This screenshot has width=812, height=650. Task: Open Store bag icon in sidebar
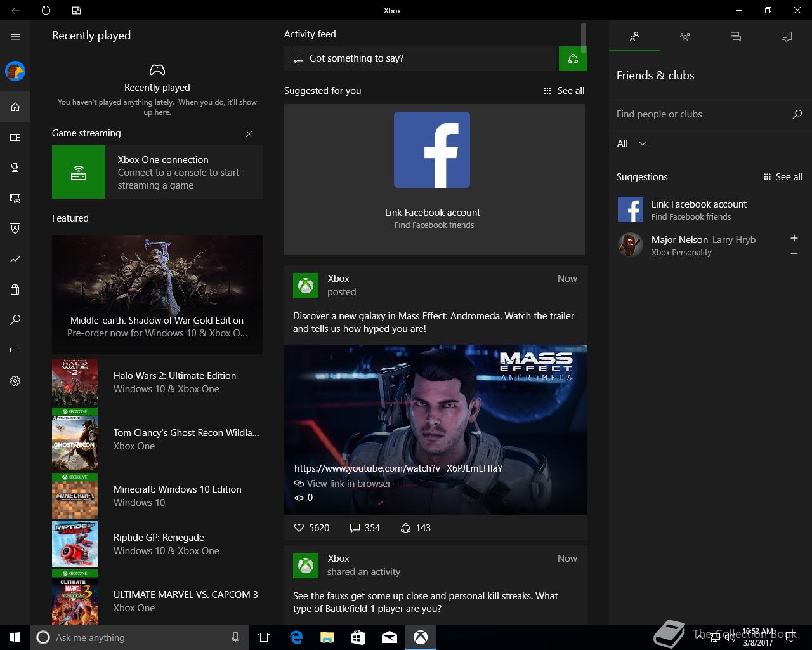(15, 289)
